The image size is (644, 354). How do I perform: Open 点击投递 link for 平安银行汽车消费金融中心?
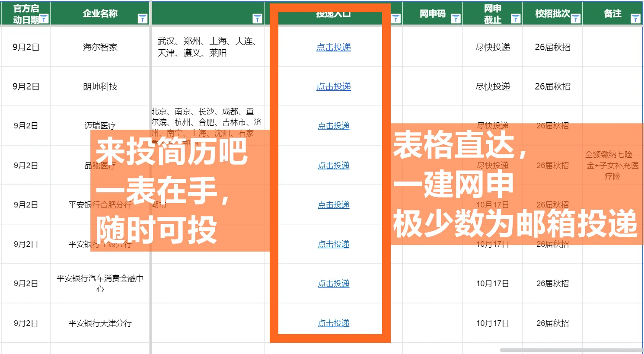coord(334,284)
